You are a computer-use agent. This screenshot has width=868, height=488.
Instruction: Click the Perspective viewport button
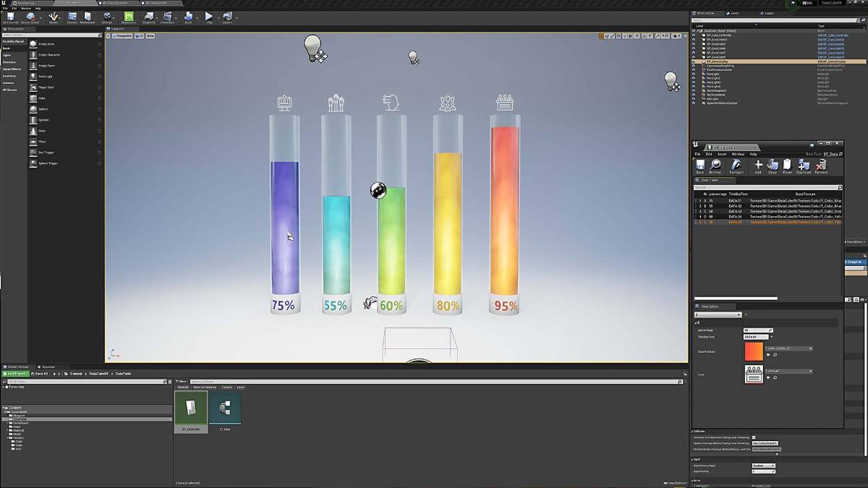[x=124, y=35]
